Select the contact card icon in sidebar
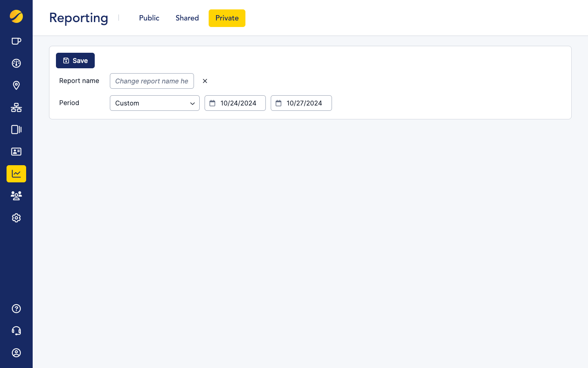 click(x=16, y=152)
